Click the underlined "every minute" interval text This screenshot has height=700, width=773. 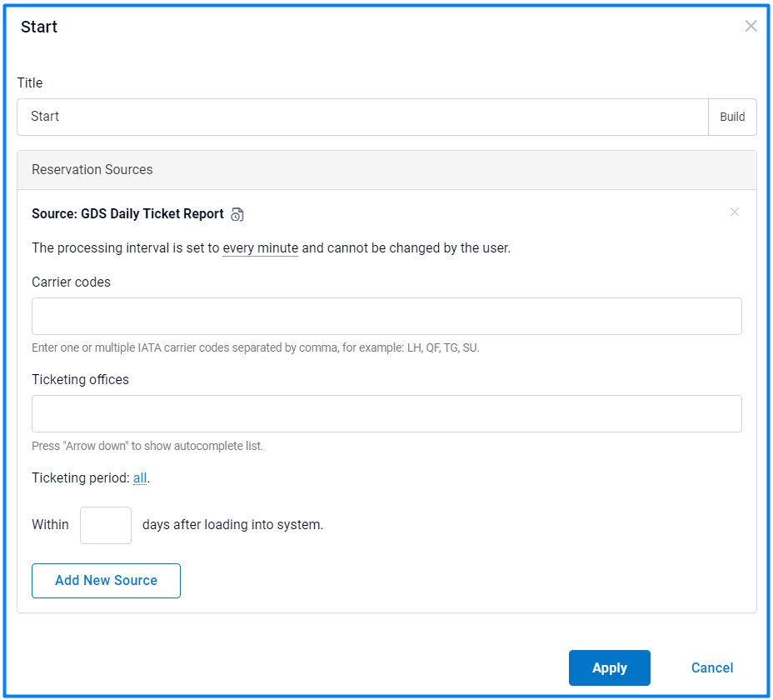click(x=260, y=248)
